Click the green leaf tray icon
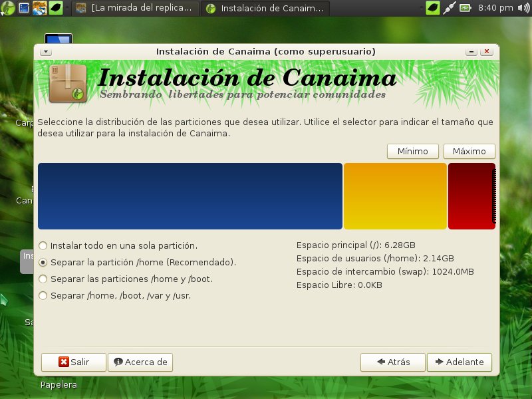The height and width of the screenshot is (399, 532). pos(432,8)
